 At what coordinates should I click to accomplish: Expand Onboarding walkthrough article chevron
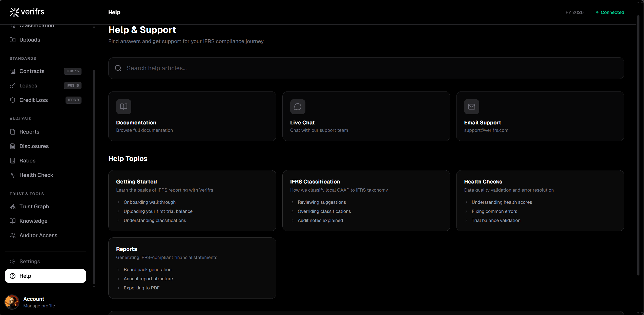(x=118, y=202)
